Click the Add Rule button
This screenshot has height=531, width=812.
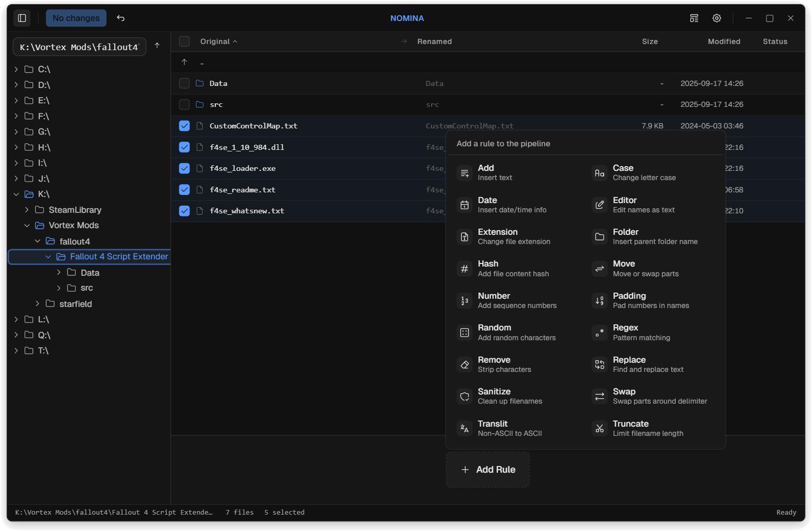point(488,470)
